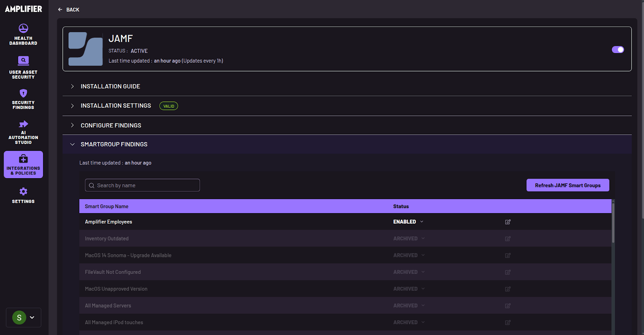Edit the Inventory Outdated smart group
The image size is (644, 335).
pos(508,239)
